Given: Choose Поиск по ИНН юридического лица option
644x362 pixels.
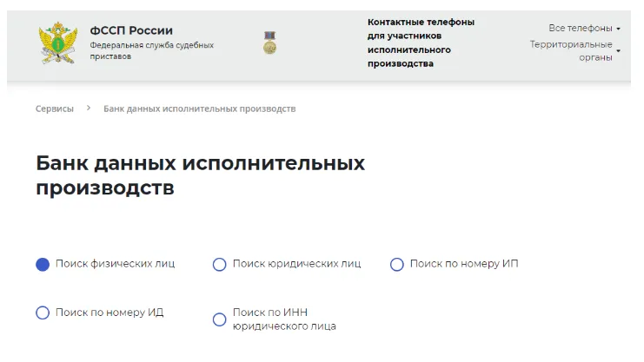Looking at the screenshot, I should point(219,319).
